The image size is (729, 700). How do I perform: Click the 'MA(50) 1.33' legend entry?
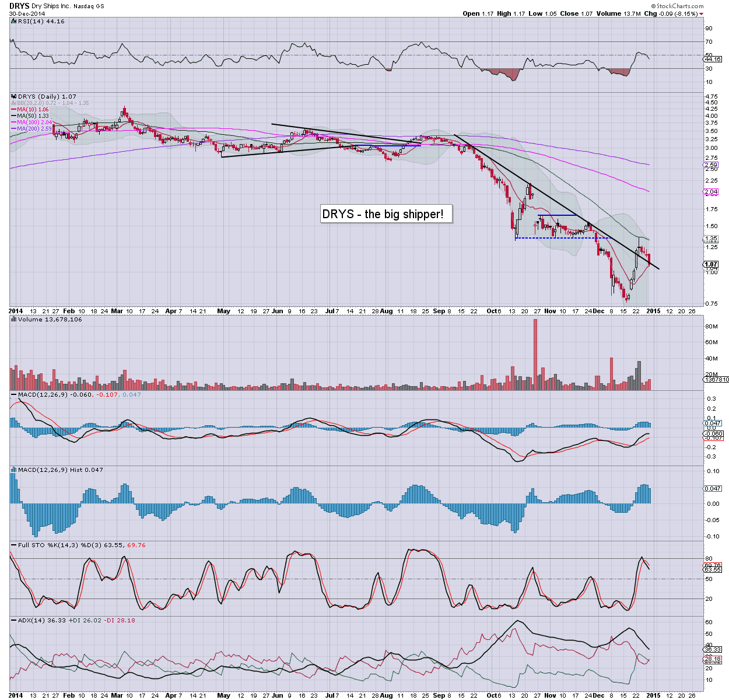tap(33, 116)
